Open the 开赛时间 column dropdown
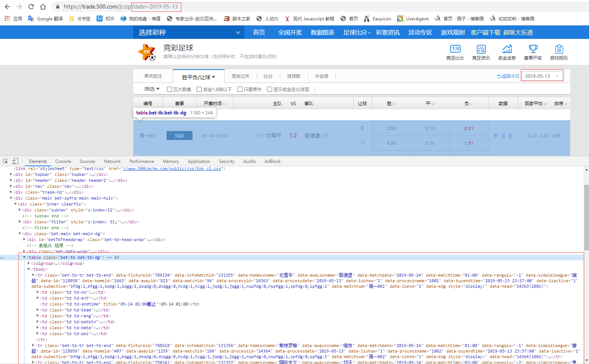 215,104
